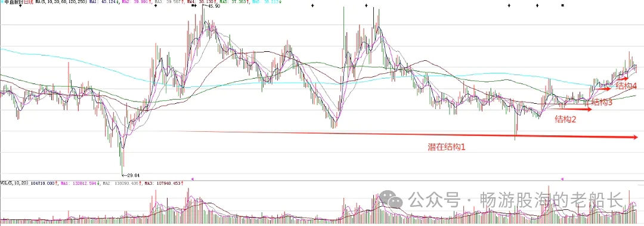The height and width of the screenshot is (226, 644).
Task: Click the small magenta triangle marker at left
Action: (x=192, y=179)
